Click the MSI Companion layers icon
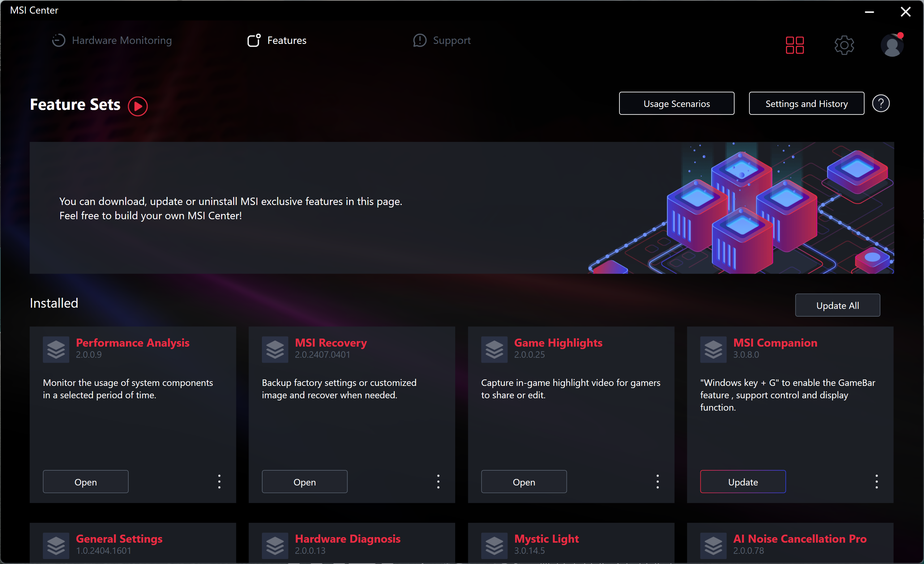Viewport: 924px width, 564px height. coord(713,349)
